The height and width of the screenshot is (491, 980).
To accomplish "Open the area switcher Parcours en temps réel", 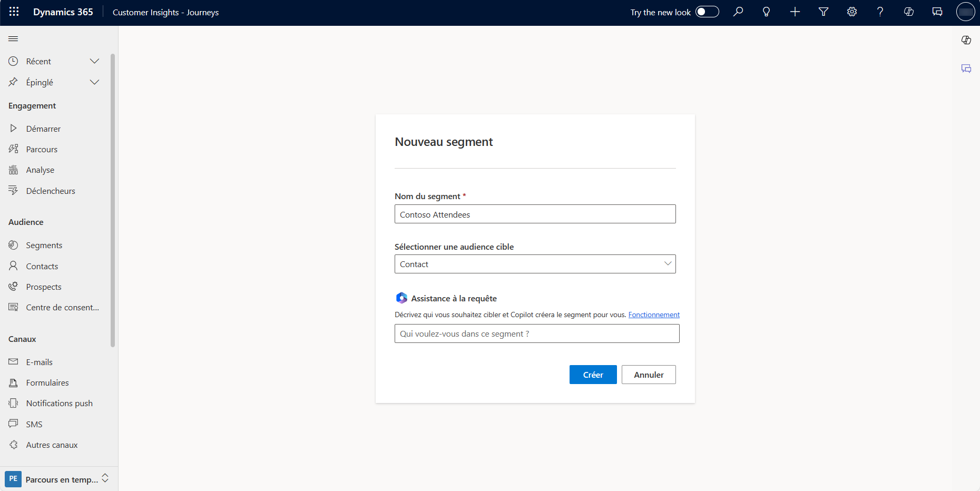I will [59, 479].
